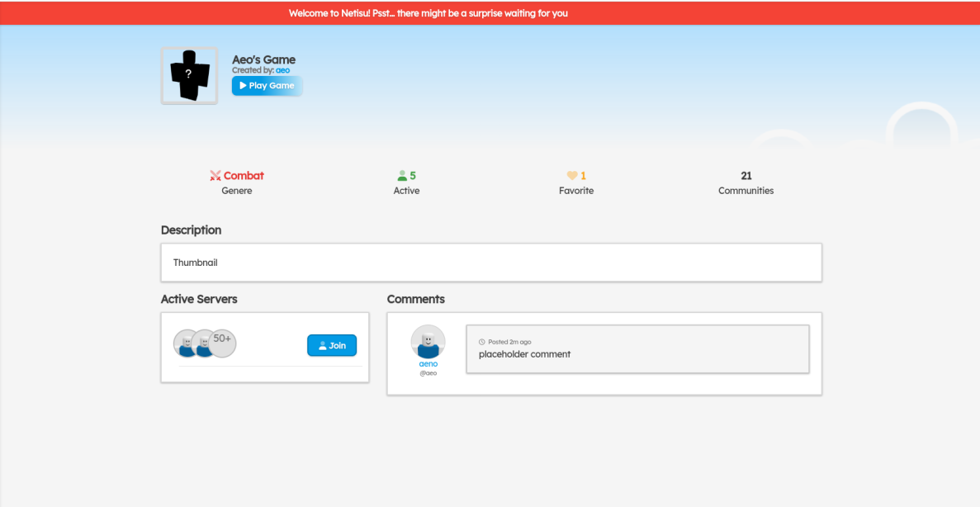Open the aeno username link in Comments

tap(428, 363)
